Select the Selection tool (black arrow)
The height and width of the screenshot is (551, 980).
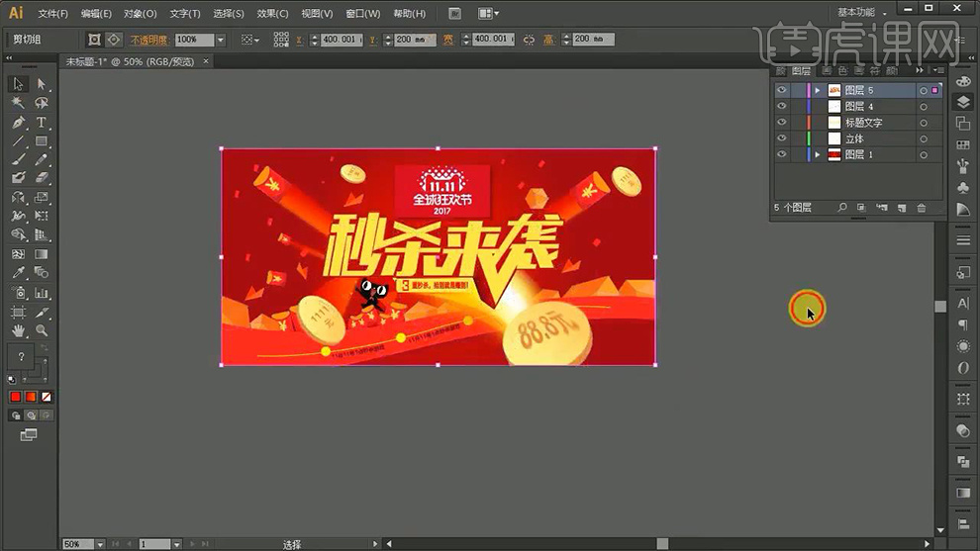pyautogui.click(x=18, y=84)
